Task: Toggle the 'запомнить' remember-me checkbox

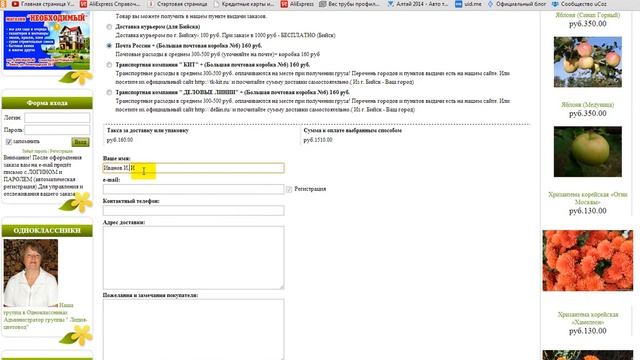Action: click(9, 142)
